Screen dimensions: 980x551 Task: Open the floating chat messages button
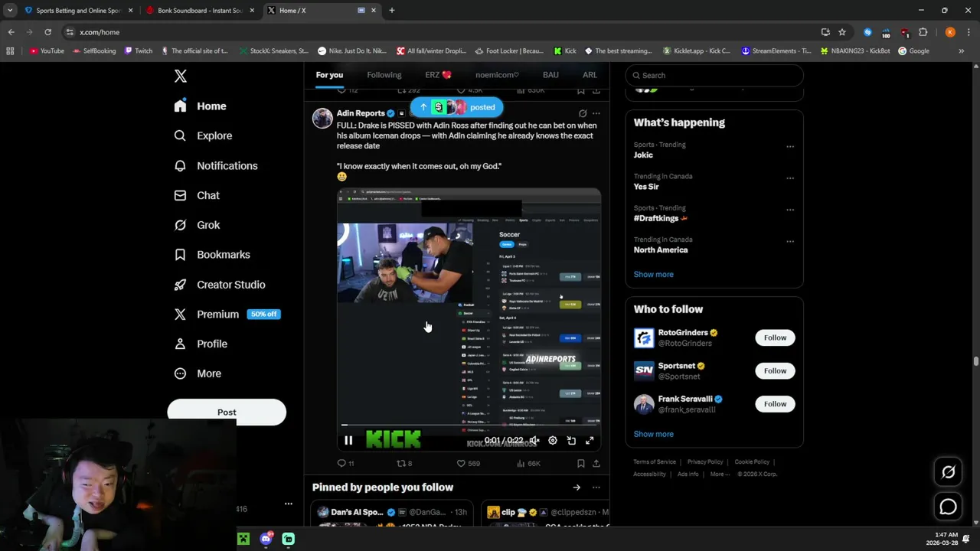[948, 507]
